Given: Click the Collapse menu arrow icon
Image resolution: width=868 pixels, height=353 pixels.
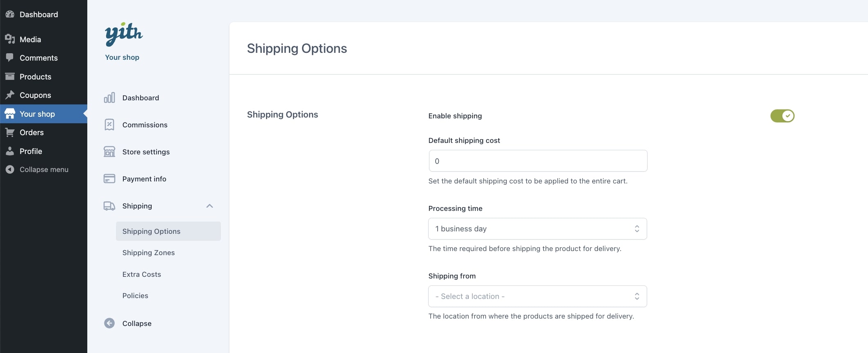Looking at the screenshot, I should pyautogui.click(x=10, y=170).
